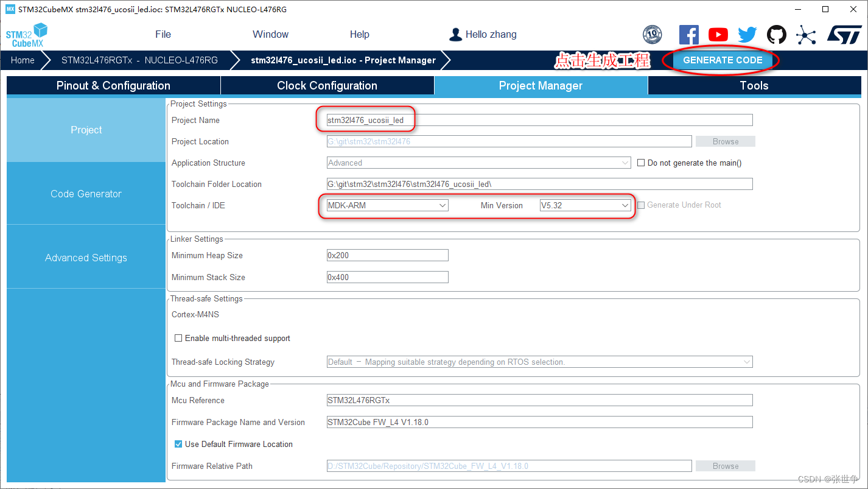Go to Home breadcrumb
Screen dimensions: 868x489
pos(23,60)
